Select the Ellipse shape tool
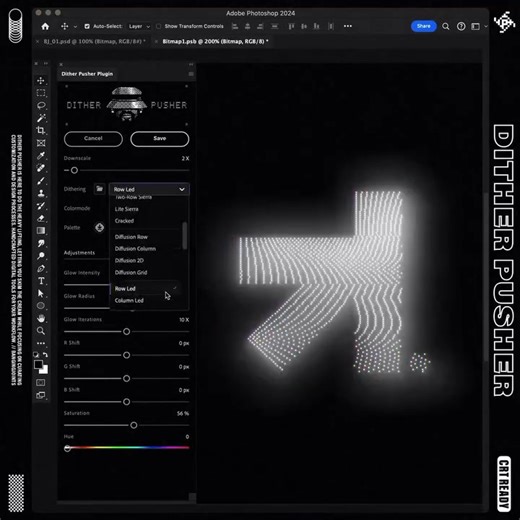Screen dimensions: 520x520 click(41, 306)
